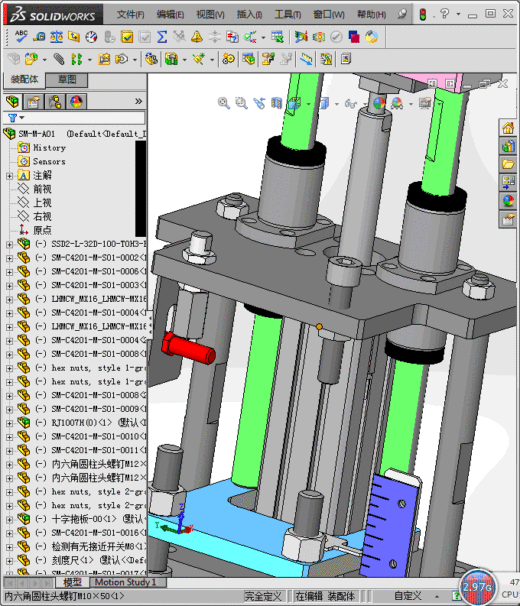520x606 pixels.
Task: Expand the panel tabs chevron arrows
Action: [x=138, y=101]
